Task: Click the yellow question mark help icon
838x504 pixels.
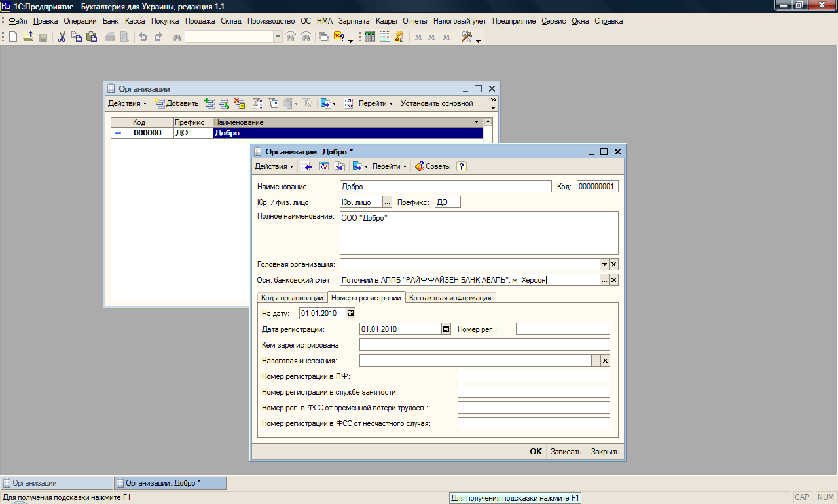Action: (x=462, y=166)
